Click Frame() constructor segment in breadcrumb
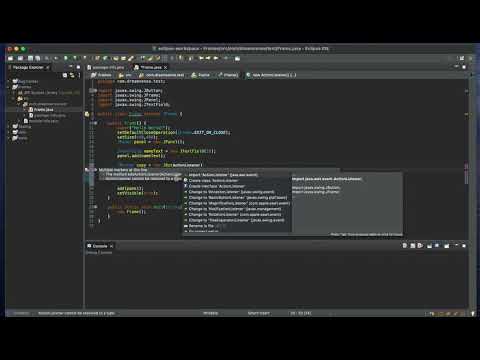This screenshot has width=480, height=360. pyautogui.click(x=228, y=75)
